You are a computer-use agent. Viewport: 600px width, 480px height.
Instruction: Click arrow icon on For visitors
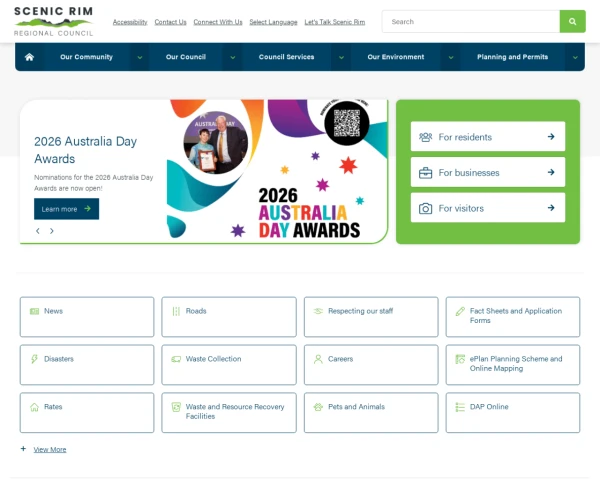[551, 208]
